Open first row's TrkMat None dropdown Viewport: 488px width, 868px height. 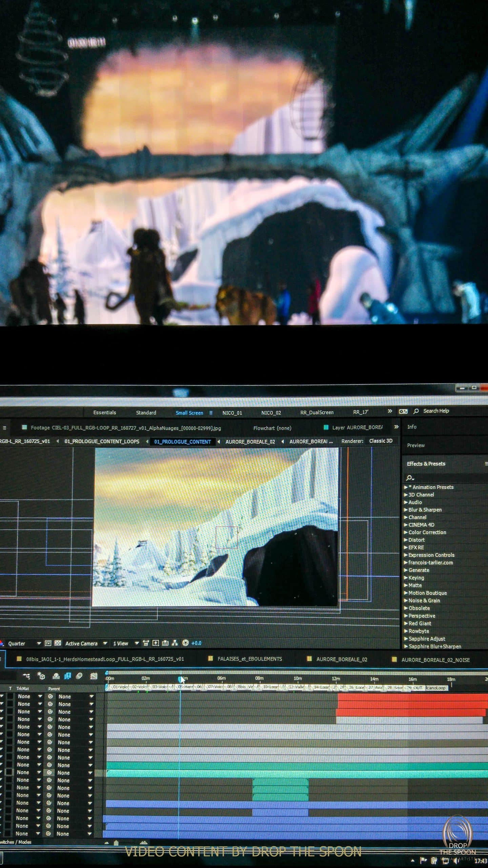[x=29, y=696]
